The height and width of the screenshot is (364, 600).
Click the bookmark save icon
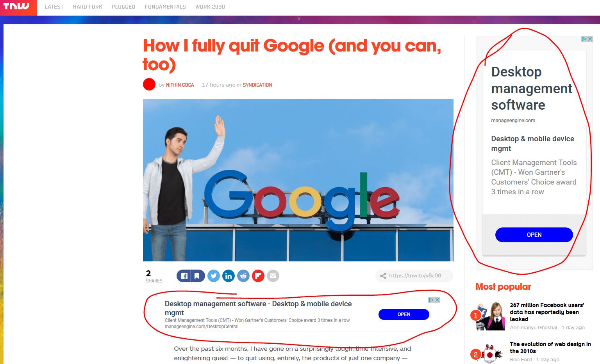point(198,276)
